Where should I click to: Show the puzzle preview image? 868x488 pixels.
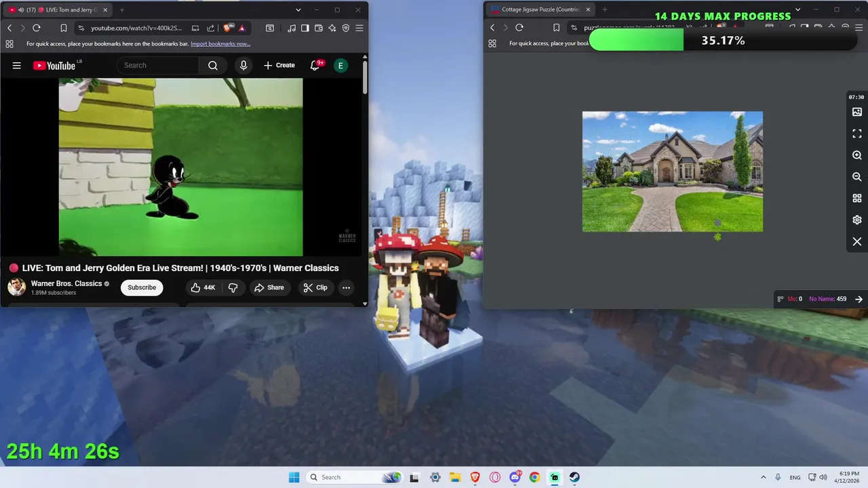coord(857,112)
